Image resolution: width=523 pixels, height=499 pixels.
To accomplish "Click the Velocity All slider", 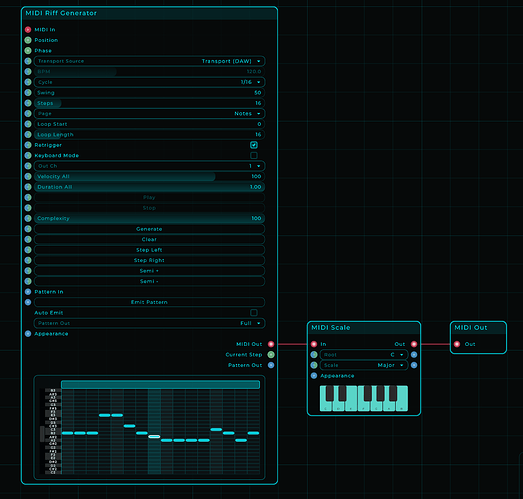I will 149,176.
